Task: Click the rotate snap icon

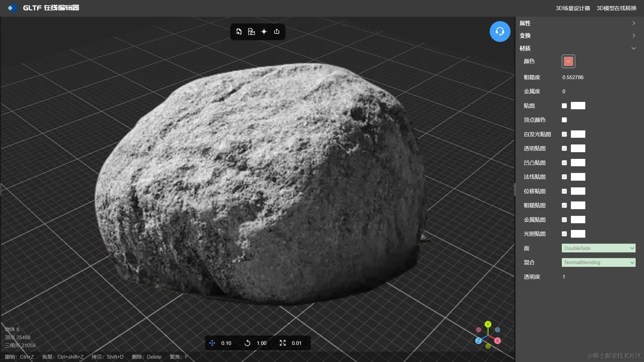Action: (247, 343)
